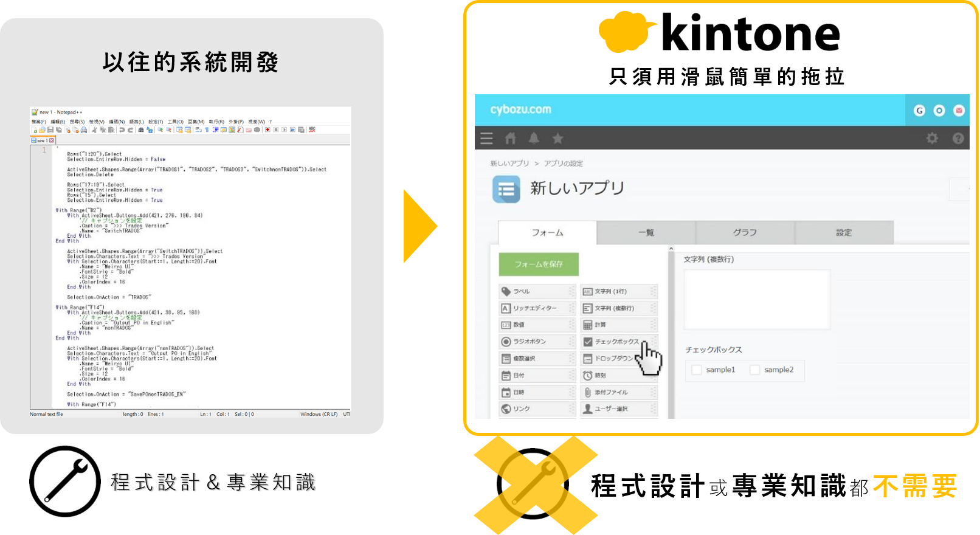The height and width of the screenshot is (535, 980).
Task: Click the 新しいアプリ app icon
Action: [506, 189]
